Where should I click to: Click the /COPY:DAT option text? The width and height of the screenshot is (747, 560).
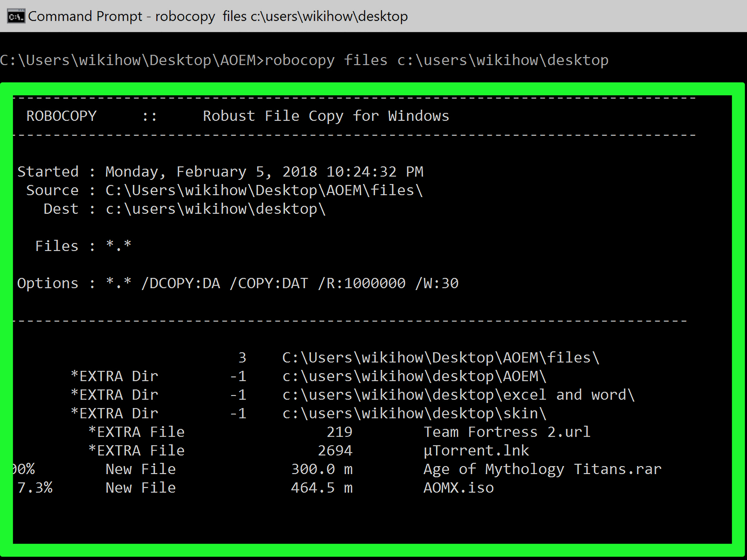click(x=269, y=283)
